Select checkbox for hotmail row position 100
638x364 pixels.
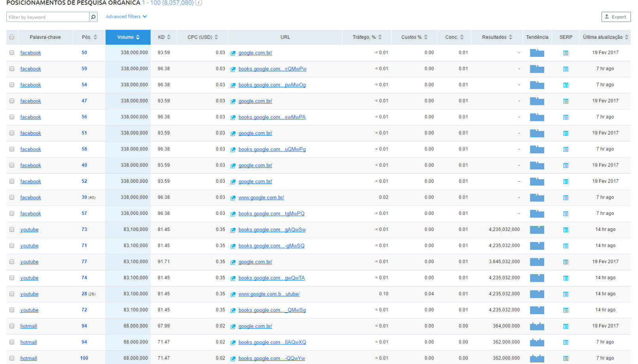[12, 358]
